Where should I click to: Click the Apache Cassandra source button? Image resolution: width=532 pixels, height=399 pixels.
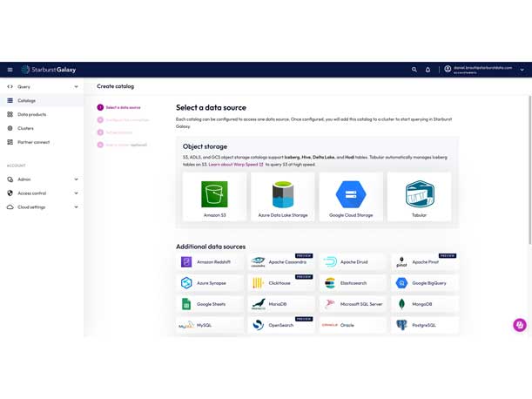point(282,262)
